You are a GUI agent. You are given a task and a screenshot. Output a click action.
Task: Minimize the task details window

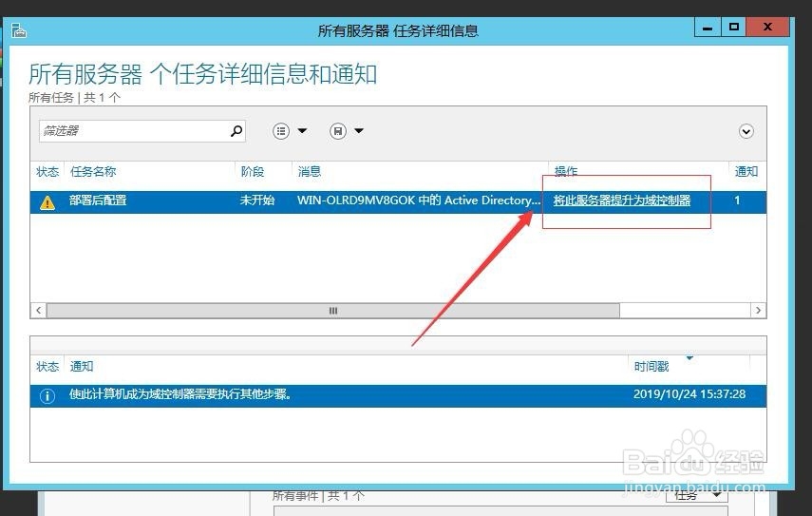click(x=708, y=27)
